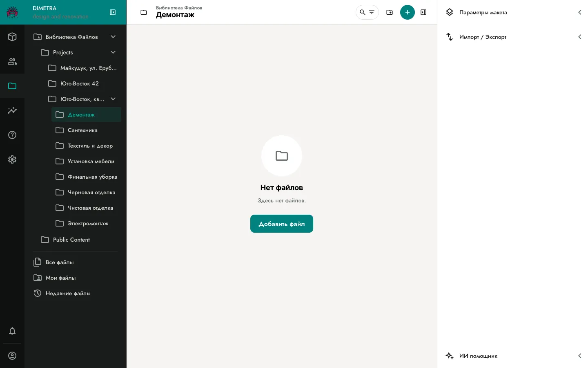Open the settings gear icon
This screenshot has height=368, width=588.
coord(12,159)
